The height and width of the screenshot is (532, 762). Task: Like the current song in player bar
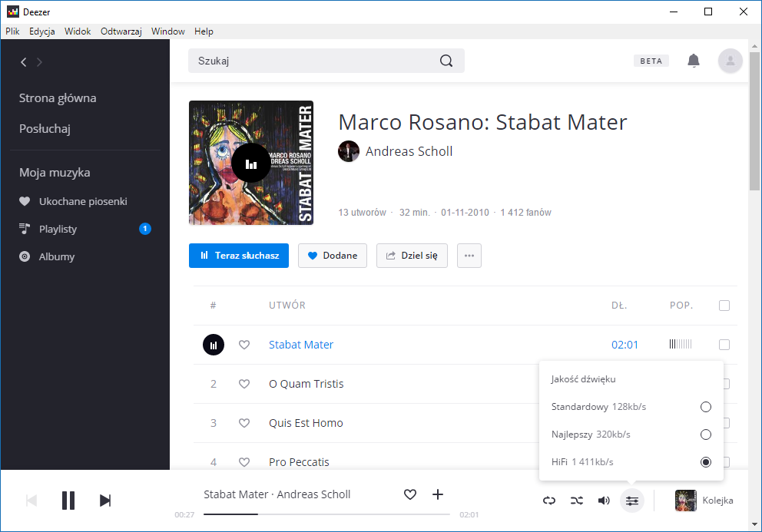tap(410, 494)
